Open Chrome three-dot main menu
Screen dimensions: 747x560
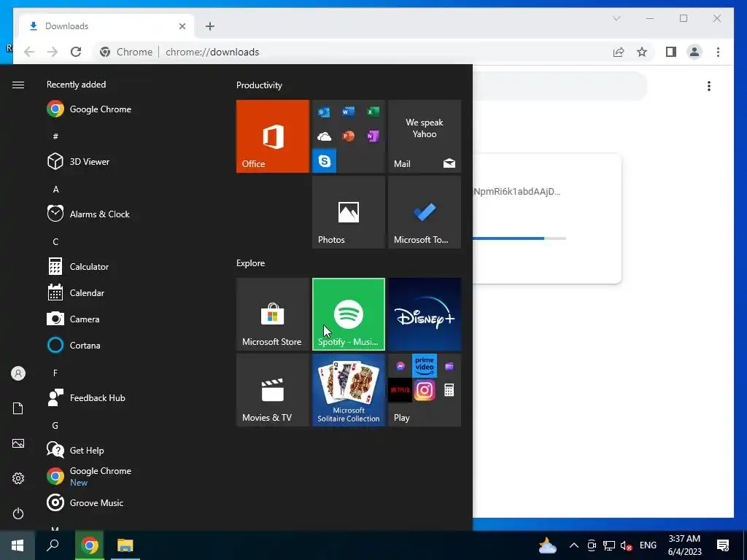718,52
